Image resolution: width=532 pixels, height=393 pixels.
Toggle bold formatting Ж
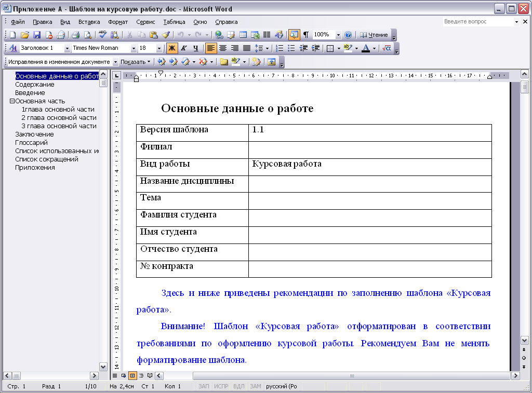coord(171,48)
